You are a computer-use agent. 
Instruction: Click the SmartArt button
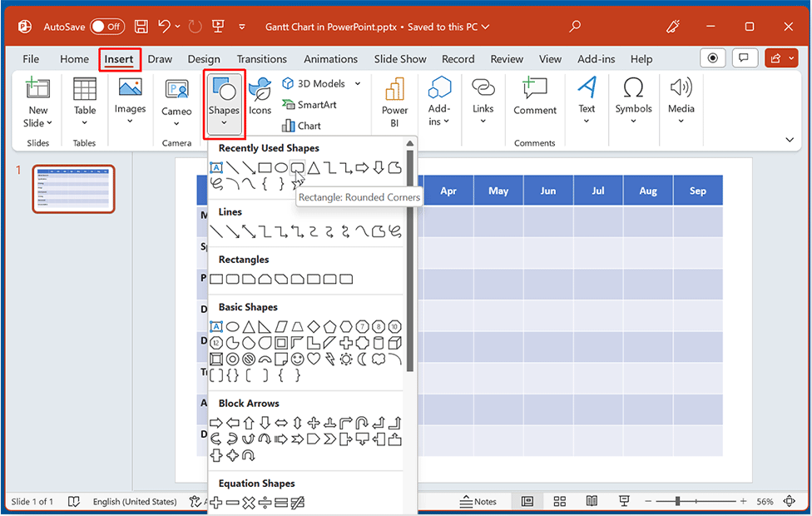309,105
